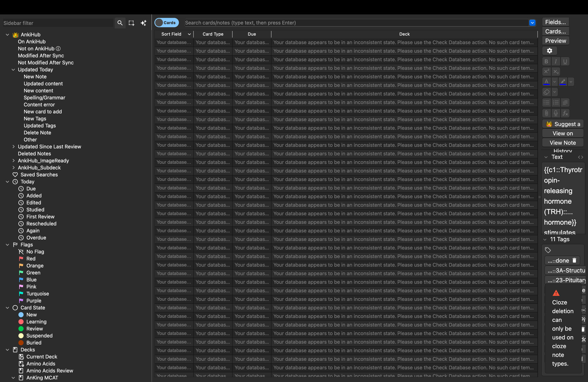Collapse the 11 Tags section
The height and width of the screenshot is (382, 588).
point(545,240)
